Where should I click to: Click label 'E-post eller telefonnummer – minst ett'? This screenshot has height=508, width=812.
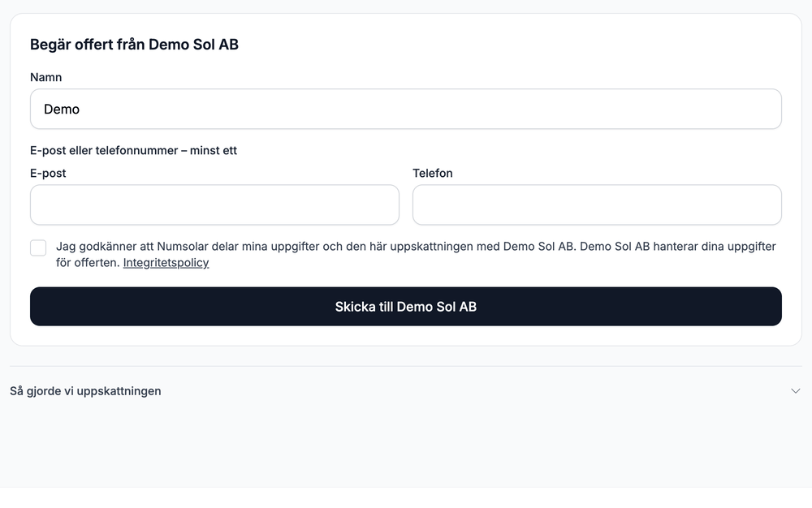pos(134,151)
